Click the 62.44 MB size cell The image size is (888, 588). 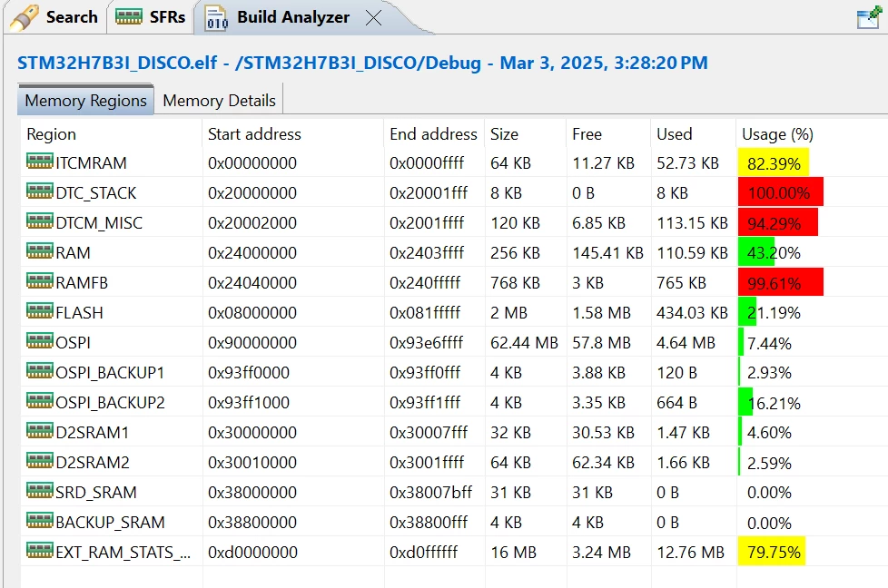click(x=524, y=343)
